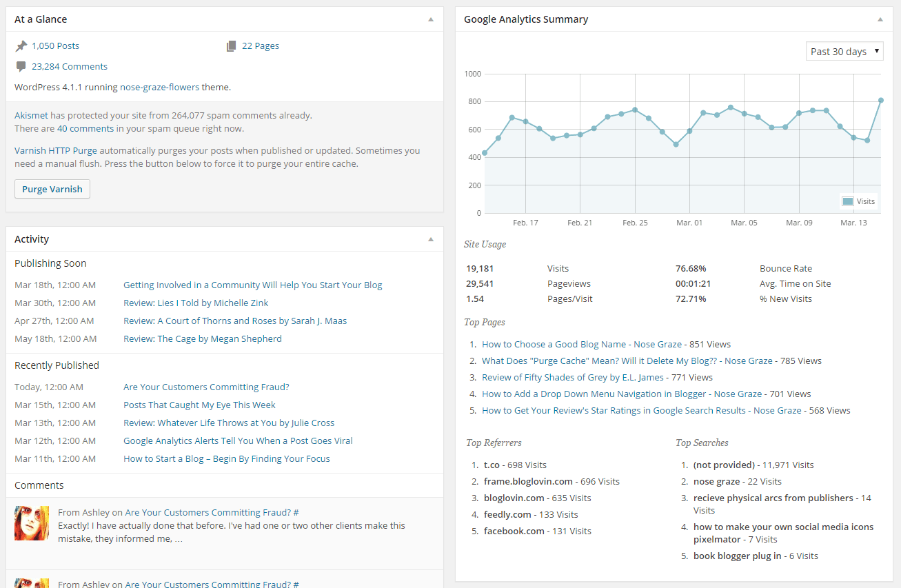Click Ashley's avatar in the first comment
This screenshot has height=588, width=901.
point(32,523)
